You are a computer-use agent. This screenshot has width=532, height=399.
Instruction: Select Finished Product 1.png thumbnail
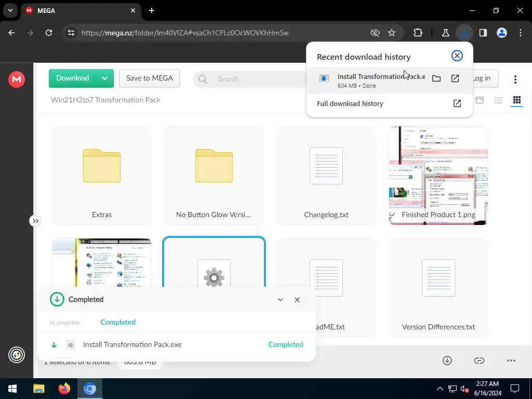coord(438,176)
